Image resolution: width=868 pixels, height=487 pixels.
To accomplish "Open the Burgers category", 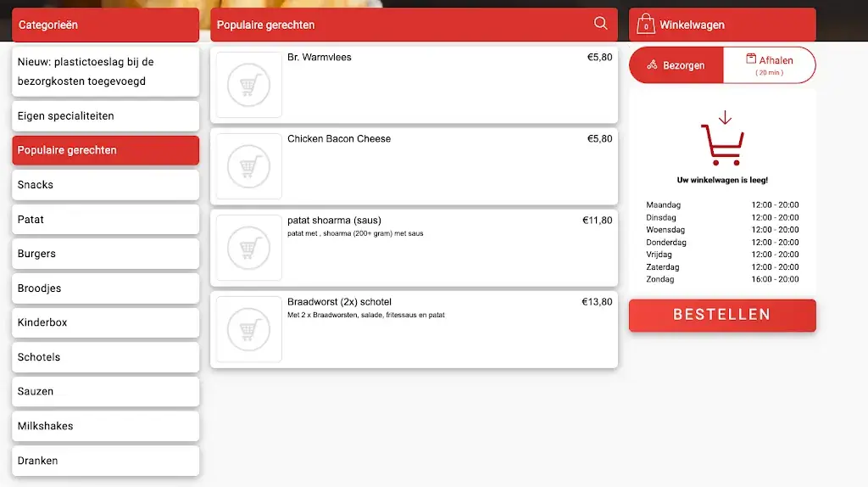I will click(105, 254).
